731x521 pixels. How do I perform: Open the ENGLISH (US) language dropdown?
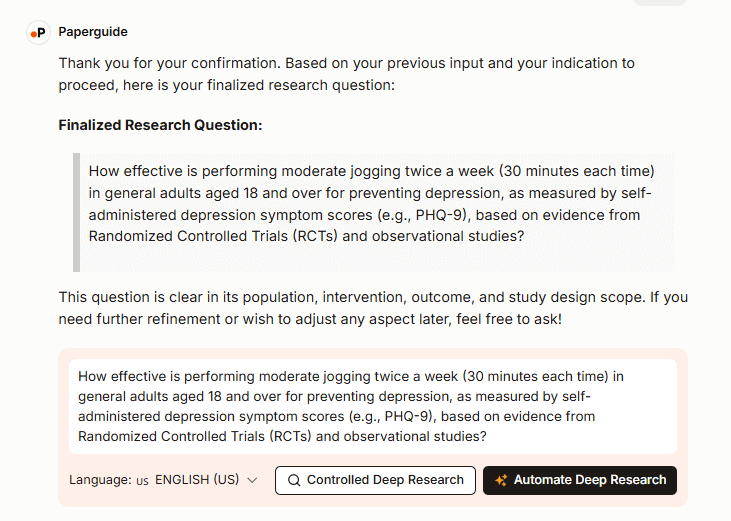click(197, 480)
